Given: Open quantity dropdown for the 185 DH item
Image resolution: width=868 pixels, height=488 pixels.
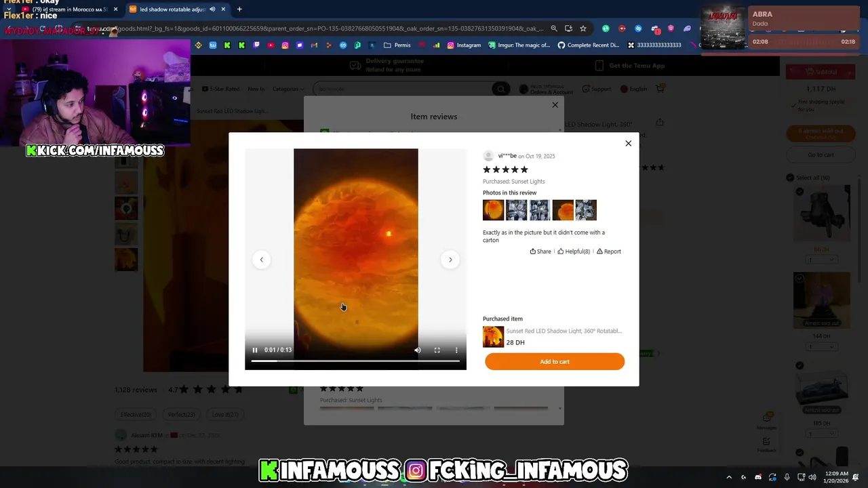Looking at the screenshot, I should (821, 434).
